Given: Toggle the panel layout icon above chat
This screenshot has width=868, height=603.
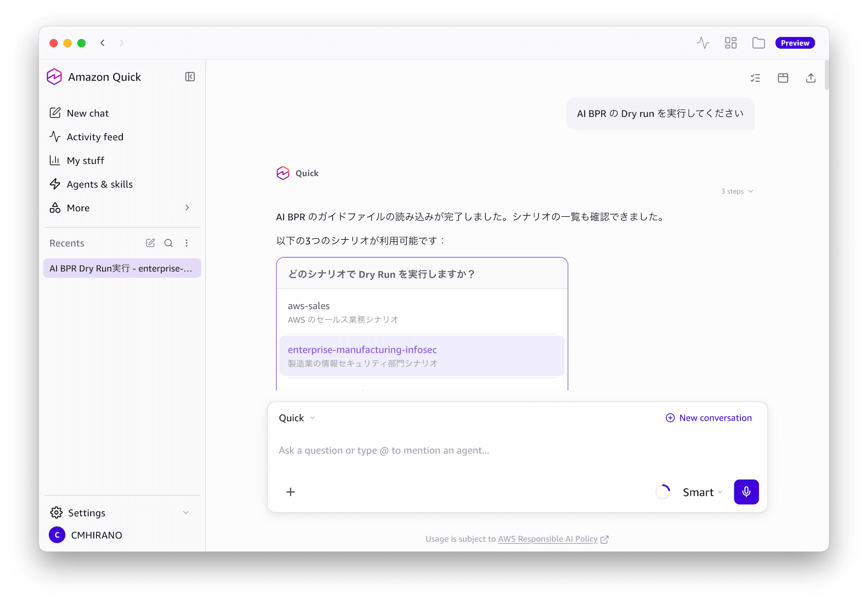Looking at the screenshot, I should coord(783,78).
